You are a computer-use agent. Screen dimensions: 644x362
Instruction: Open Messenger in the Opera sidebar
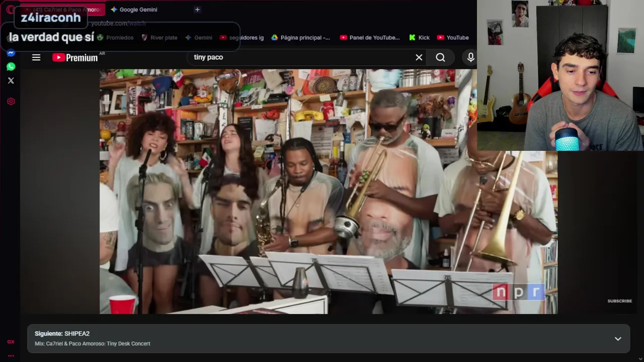(11, 53)
